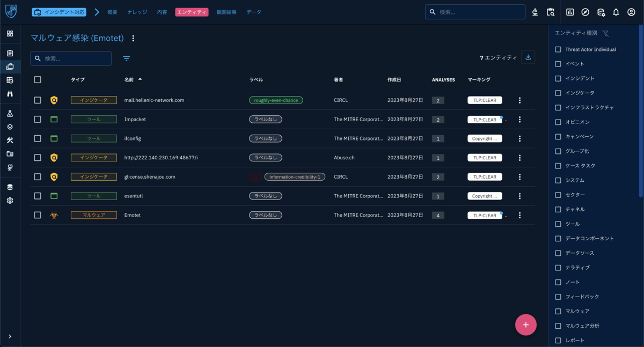Export entities with download icon
The height and width of the screenshot is (347, 644).
(528, 57)
